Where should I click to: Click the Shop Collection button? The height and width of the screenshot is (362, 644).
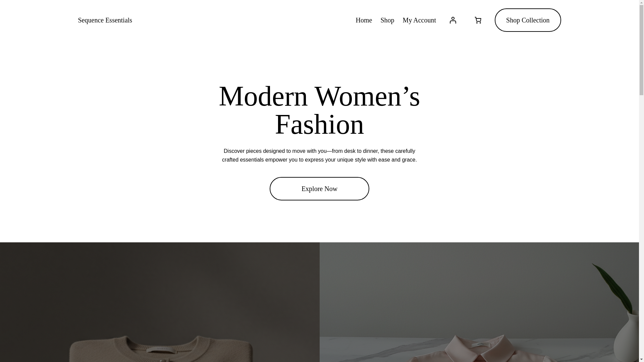528,20
